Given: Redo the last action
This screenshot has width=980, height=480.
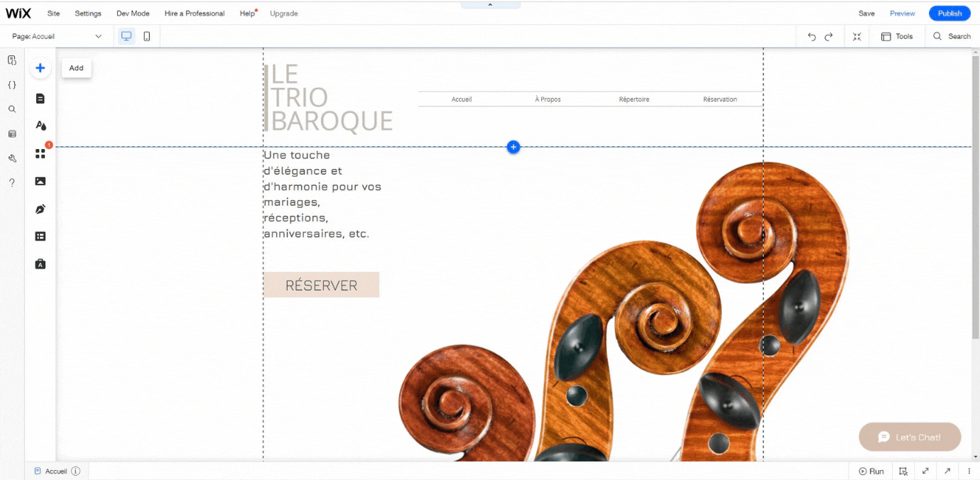Looking at the screenshot, I should click(829, 36).
